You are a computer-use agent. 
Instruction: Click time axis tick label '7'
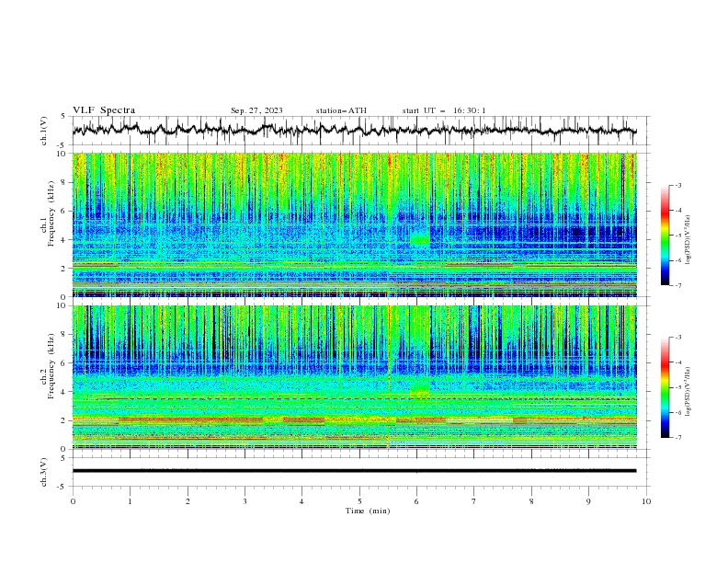point(474,501)
